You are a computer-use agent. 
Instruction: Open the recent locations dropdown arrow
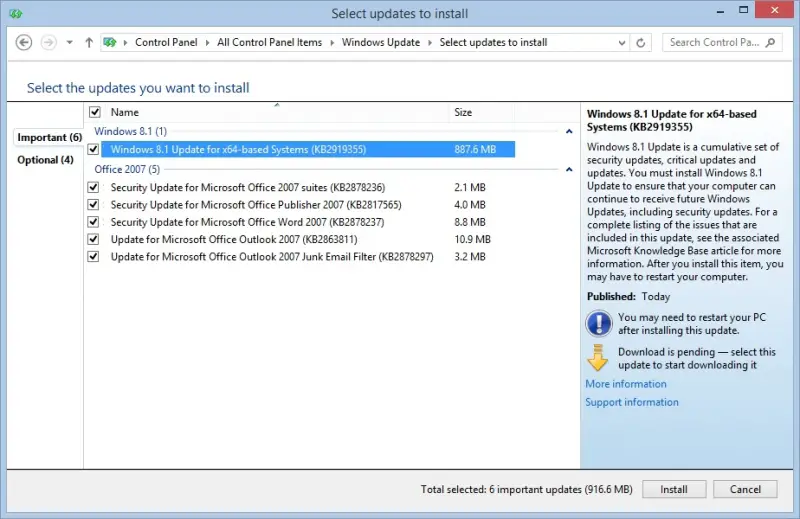pyautogui.click(x=69, y=42)
